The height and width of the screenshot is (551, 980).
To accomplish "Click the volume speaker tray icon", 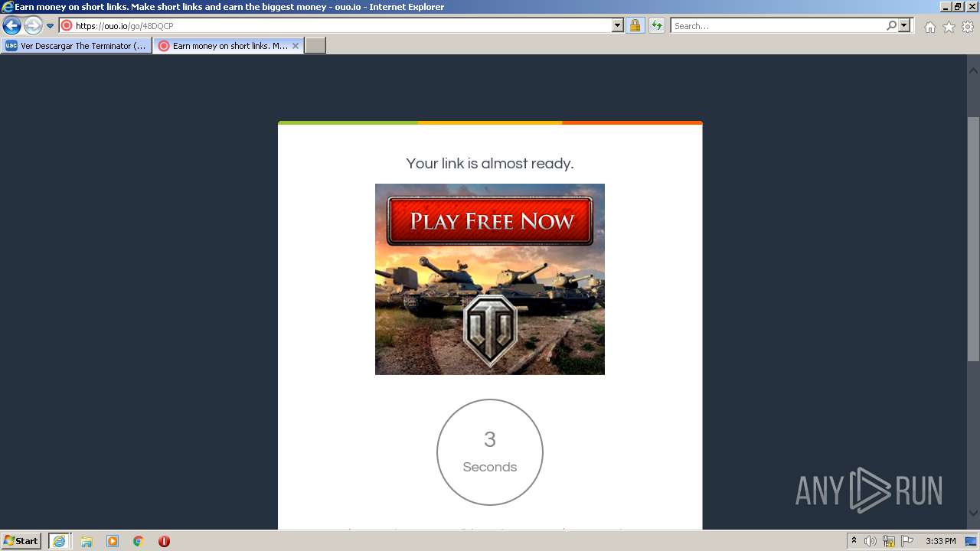I will coord(871,541).
